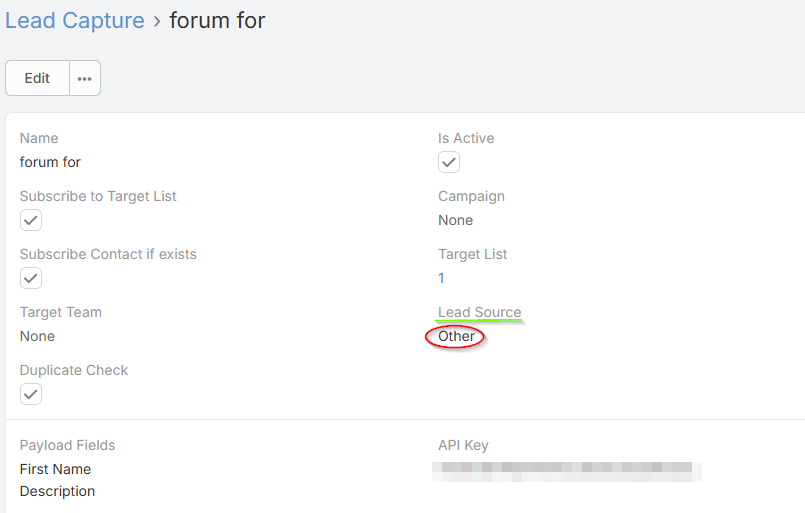Screen dimensions: 805x513
Task: Click the Edit button
Action: 37,78
